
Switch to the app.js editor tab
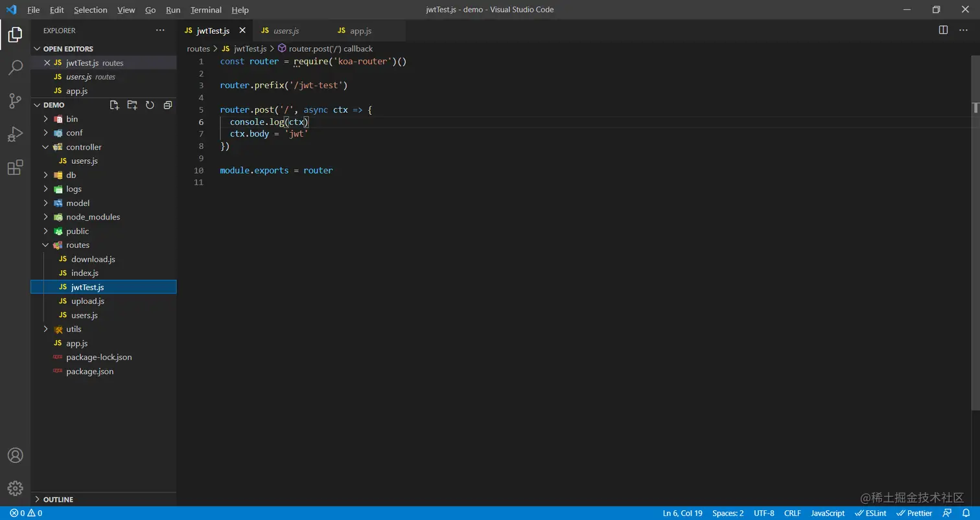pyautogui.click(x=367, y=30)
